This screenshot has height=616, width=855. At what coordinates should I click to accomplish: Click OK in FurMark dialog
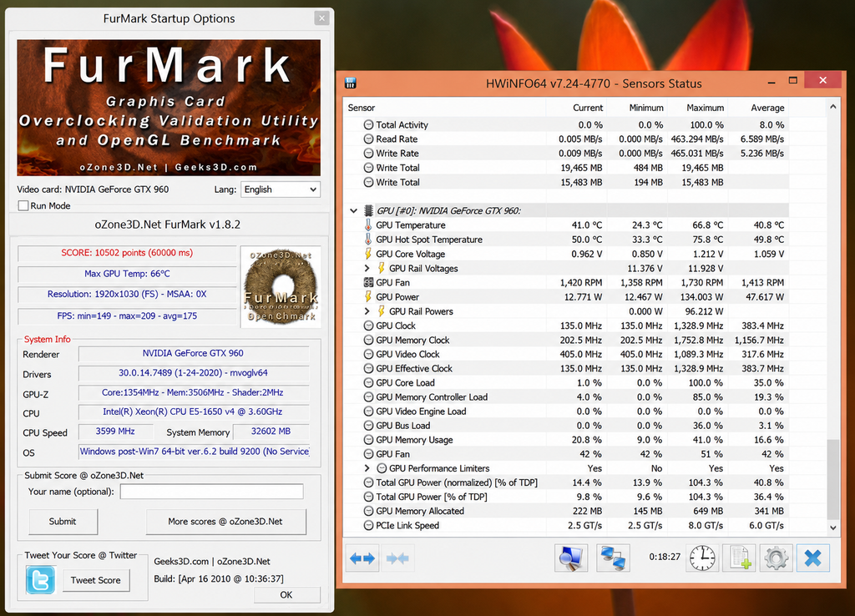pos(287,595)
